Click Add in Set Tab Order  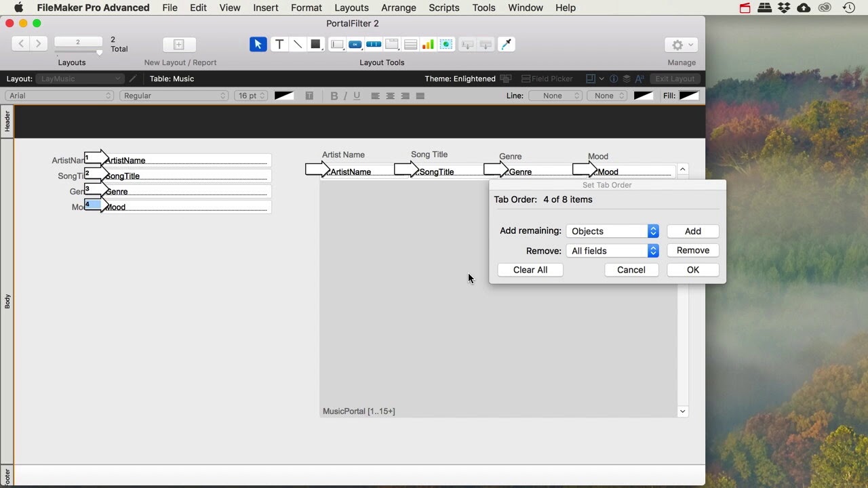click(x=693, y=231)
